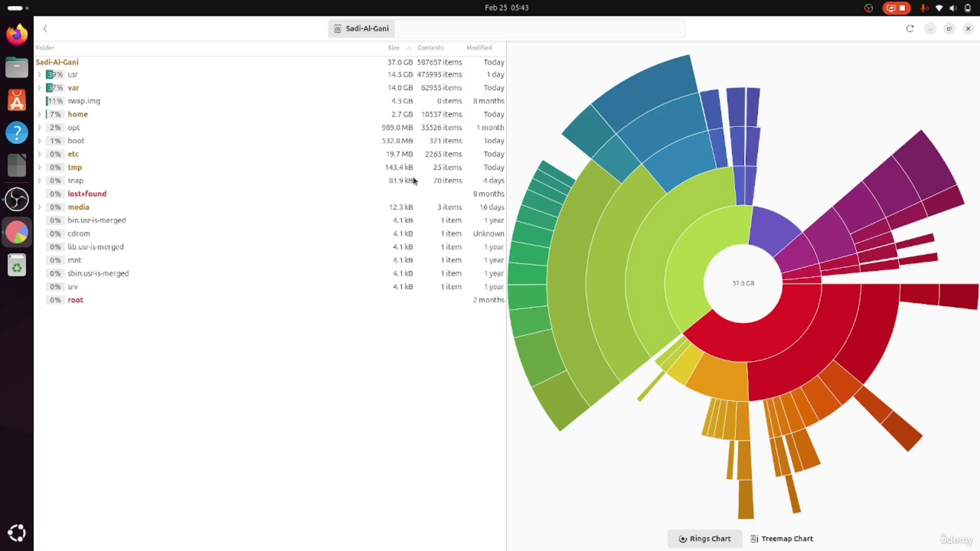Viewport: 980px width, 551px height.
Task: Expand the home folder row
Action: (x=39, y=114)
